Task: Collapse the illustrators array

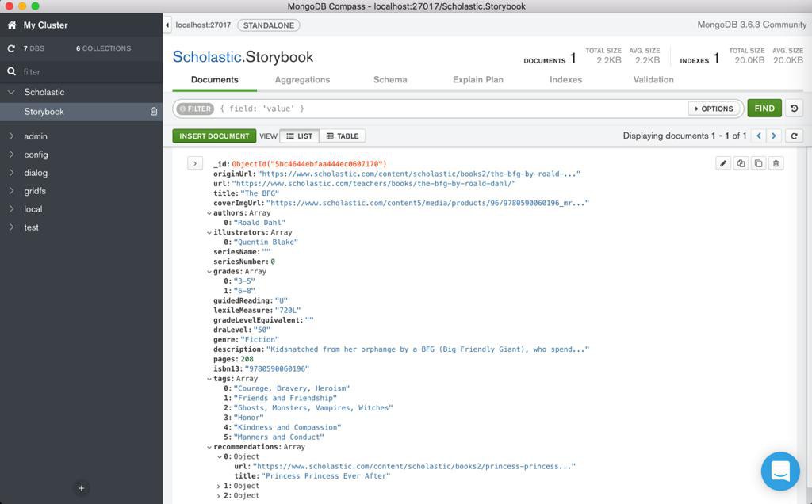Action: (209, 233)
